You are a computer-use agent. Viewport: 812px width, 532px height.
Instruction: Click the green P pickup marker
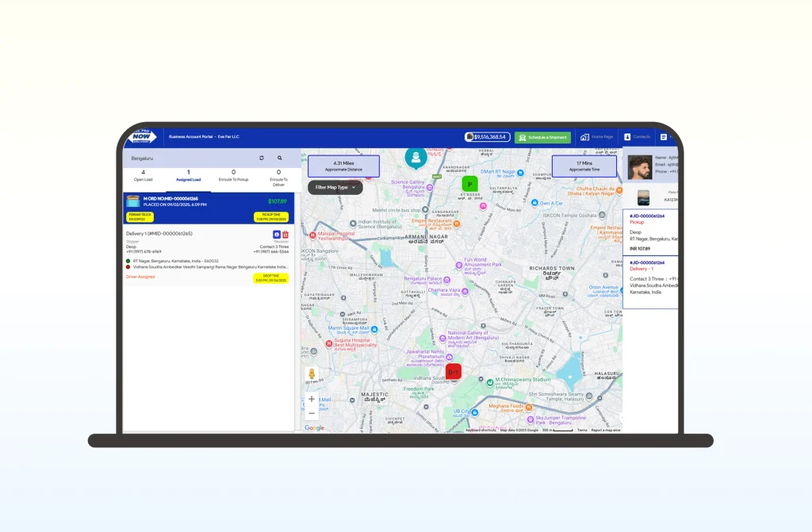click(469, 184)
